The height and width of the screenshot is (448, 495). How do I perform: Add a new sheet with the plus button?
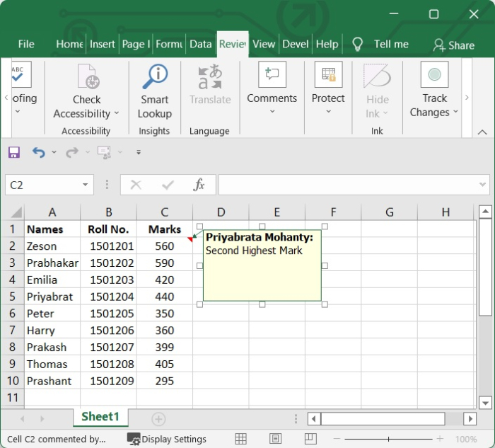[x=159, y=419]
